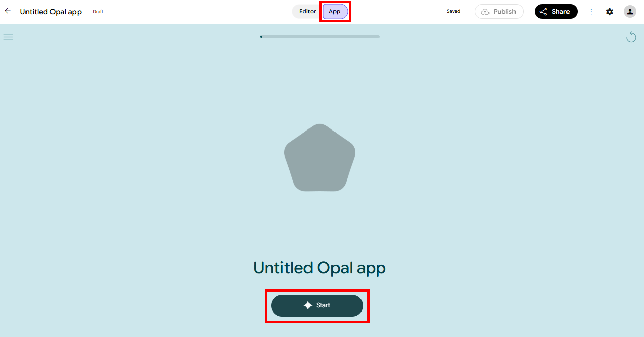644x337 pixels.
Task: Open settings via the gear icon
Action: 610,12
